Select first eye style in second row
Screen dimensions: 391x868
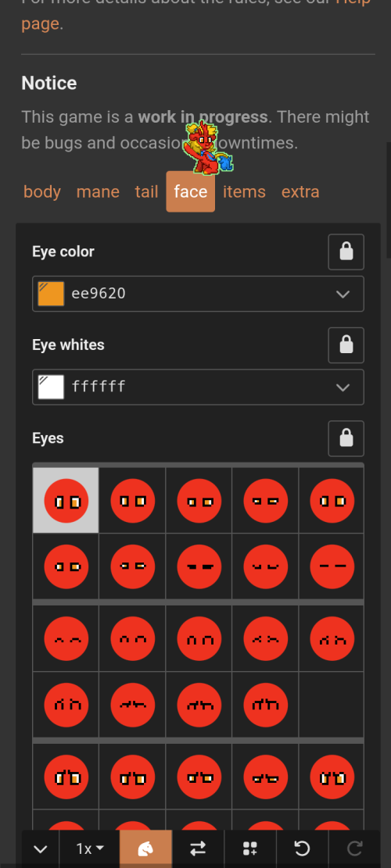(66, 566)
